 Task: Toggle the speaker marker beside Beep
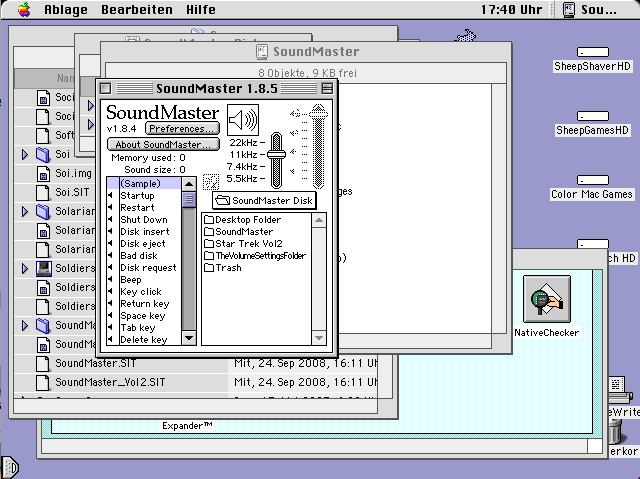[110, 279]
